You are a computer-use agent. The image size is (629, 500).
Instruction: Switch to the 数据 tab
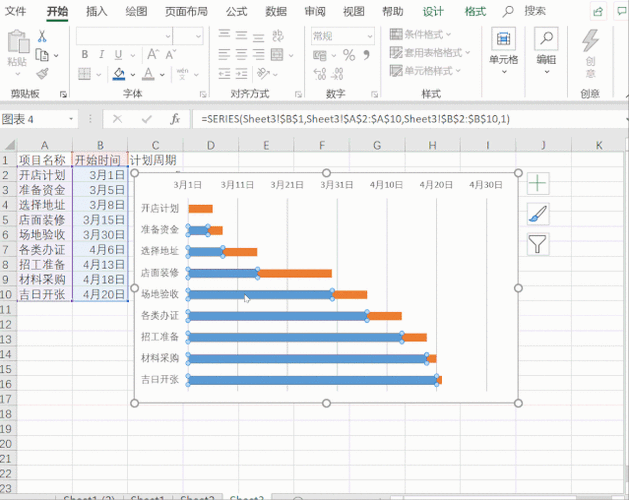pos(276,11)
